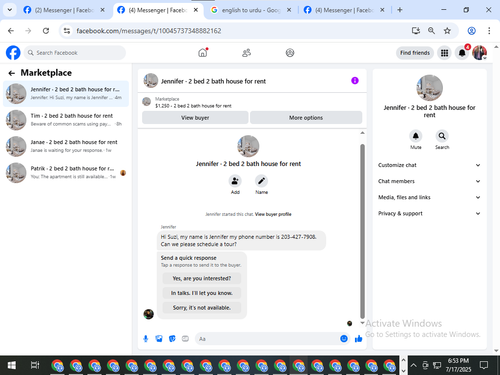Image resolution: width=500 pixels, height=375 pixels.
Task: Open Chrome tab search dropdown arrow
Action: point(10,10)
